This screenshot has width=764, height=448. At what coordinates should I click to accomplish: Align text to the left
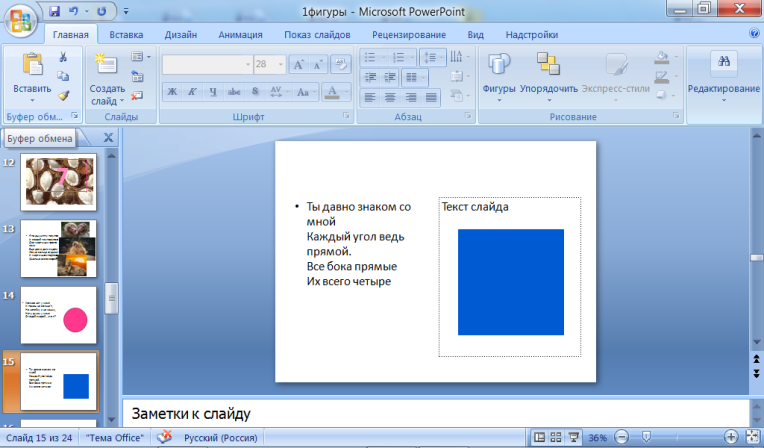370,97
